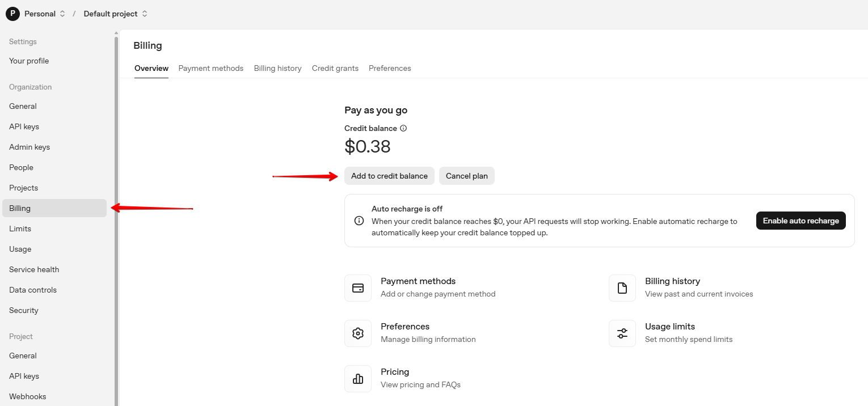Open the Payment methods card icon
The width and height of the screenshot is (868, 406).
(x=358, y=288)
